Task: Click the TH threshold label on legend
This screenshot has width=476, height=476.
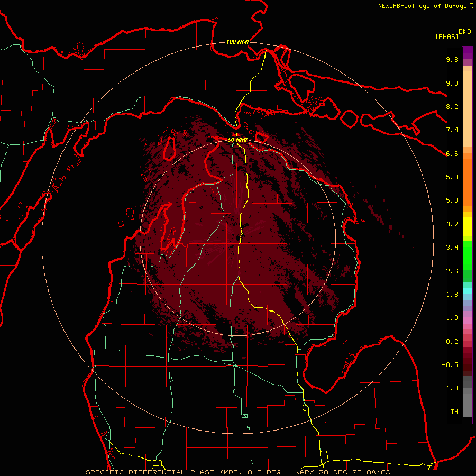Action: (454, 412)
